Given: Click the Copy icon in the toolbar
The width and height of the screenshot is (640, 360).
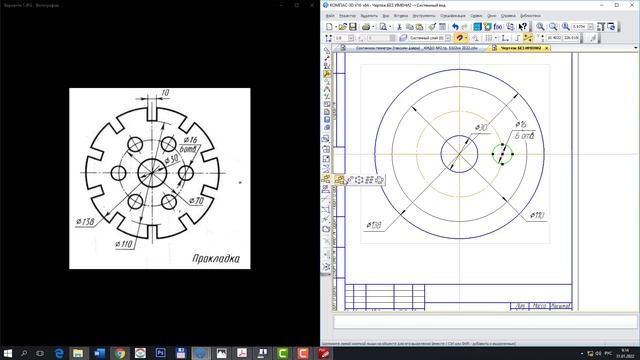Looking at the screenshot, I should [409, 27].
